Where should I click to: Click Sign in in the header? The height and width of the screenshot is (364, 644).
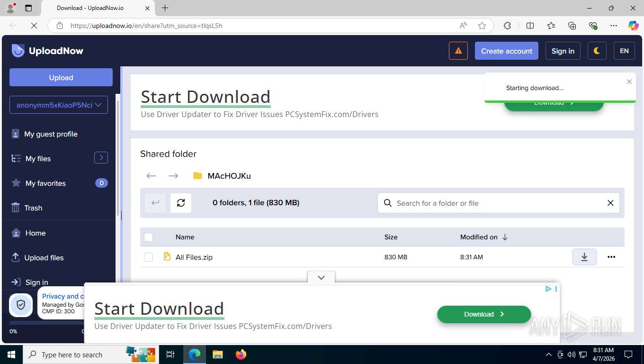[563, 51]
